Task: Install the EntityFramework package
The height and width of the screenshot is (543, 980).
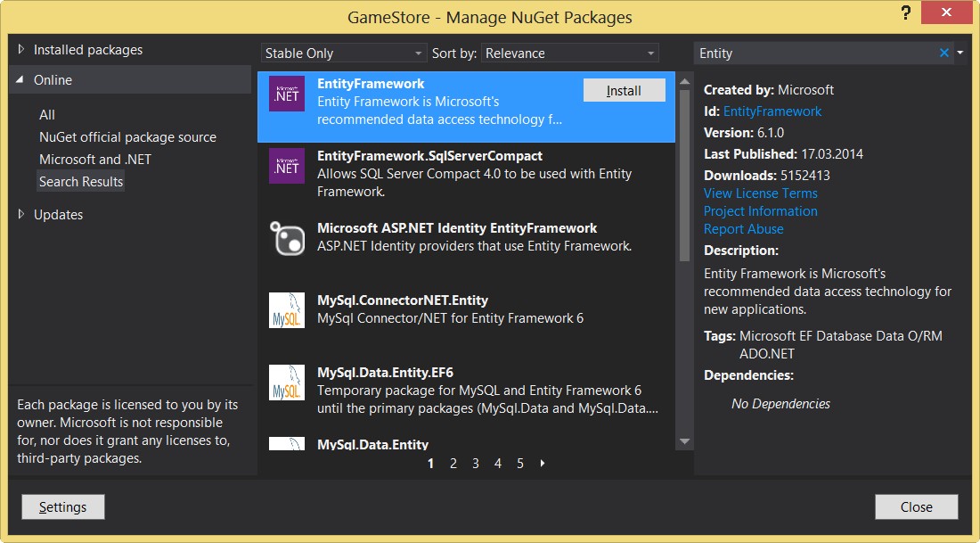Action: click(625, 91)
